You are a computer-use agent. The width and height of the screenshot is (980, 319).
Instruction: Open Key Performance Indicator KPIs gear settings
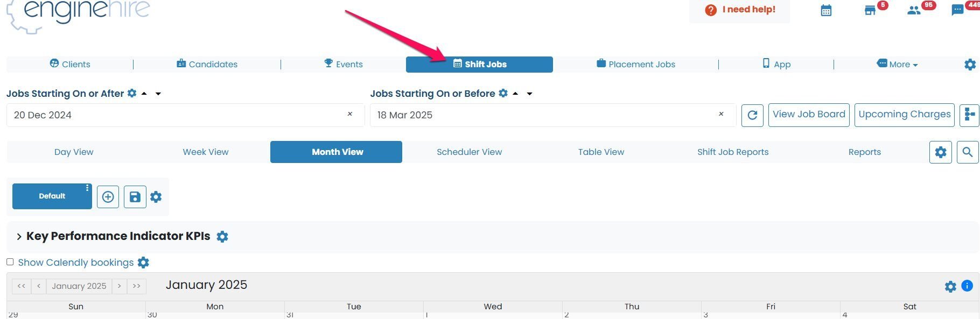click(x=222, y=237)
